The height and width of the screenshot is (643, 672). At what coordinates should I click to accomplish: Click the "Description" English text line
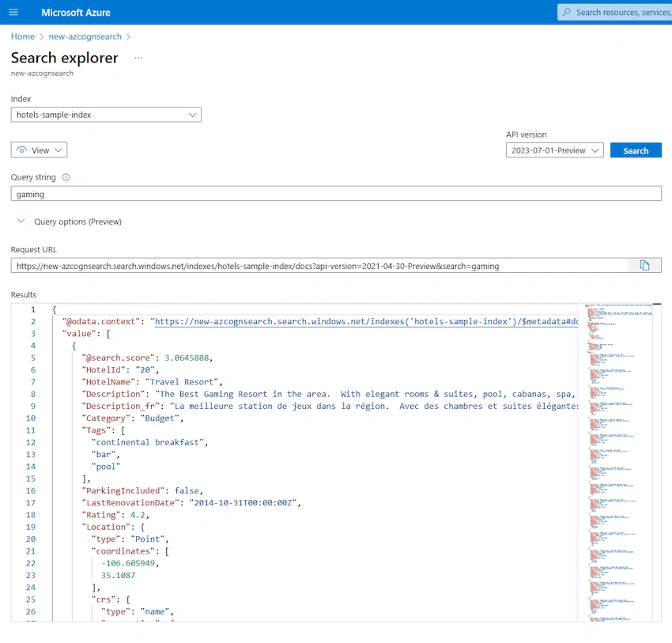330,394
